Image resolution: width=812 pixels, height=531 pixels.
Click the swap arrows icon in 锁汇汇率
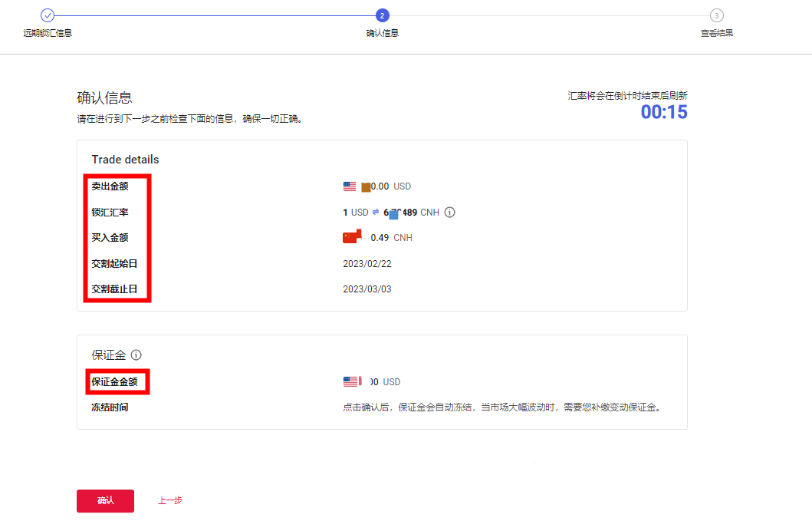pos(376,213)
